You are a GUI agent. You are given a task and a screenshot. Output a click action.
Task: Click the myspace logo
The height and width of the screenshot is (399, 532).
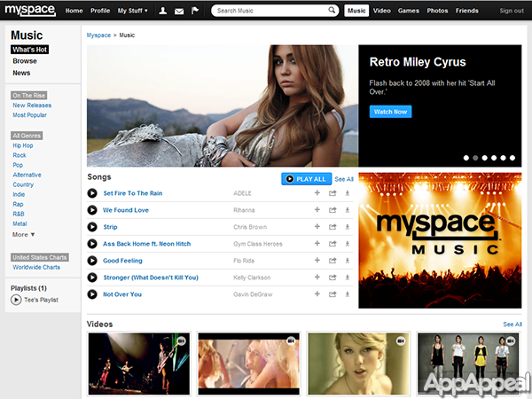(x=30, y=10)
